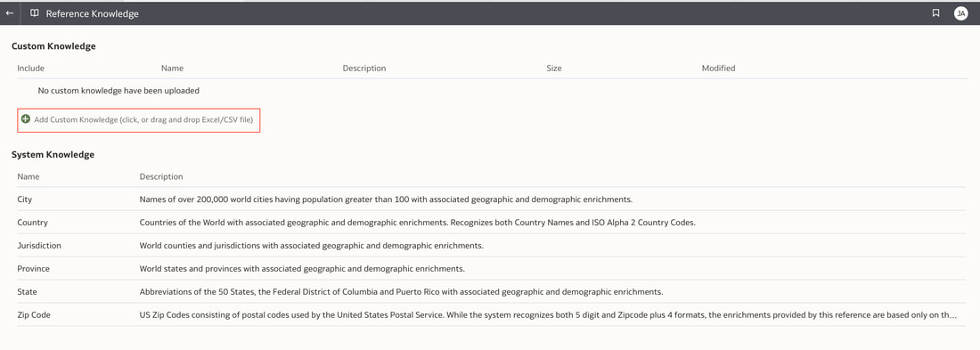Click the custom Description column header
The height and width of the screenshot is (350, 980).
[364, 68]
